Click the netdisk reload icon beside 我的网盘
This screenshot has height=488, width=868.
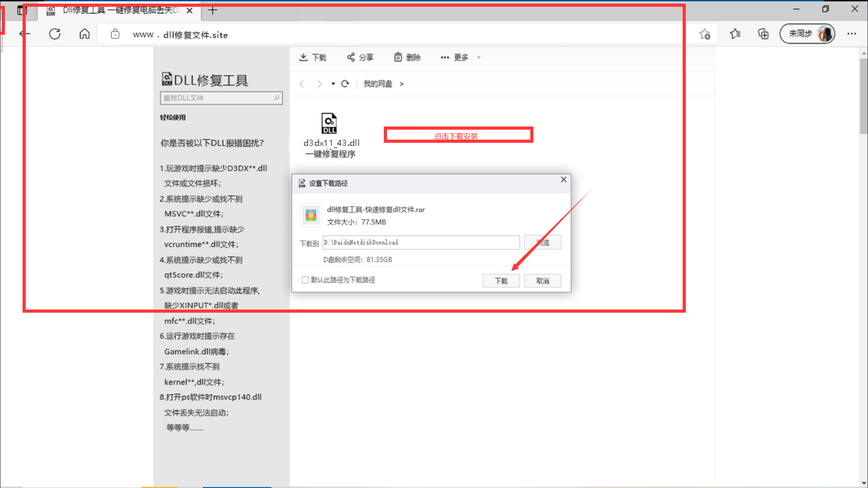coord(345,84)
